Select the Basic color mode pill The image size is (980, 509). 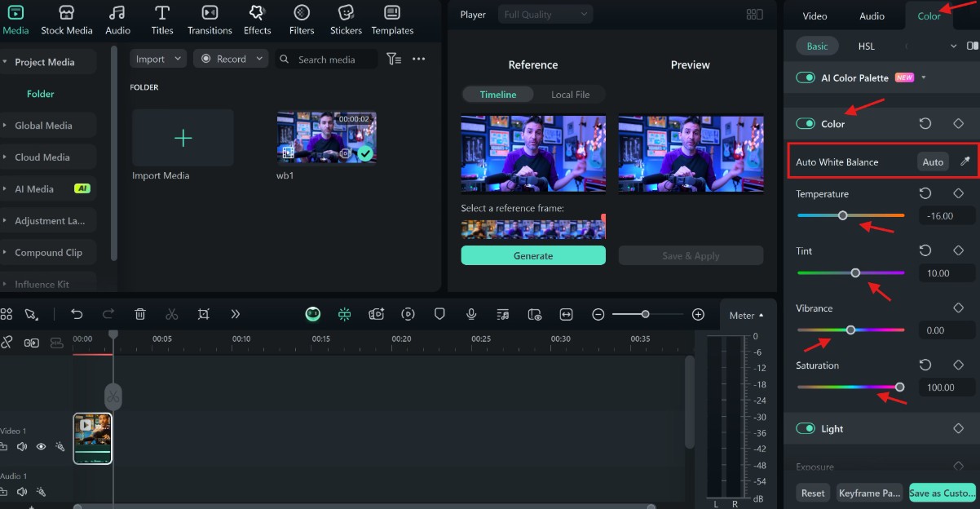817,46
